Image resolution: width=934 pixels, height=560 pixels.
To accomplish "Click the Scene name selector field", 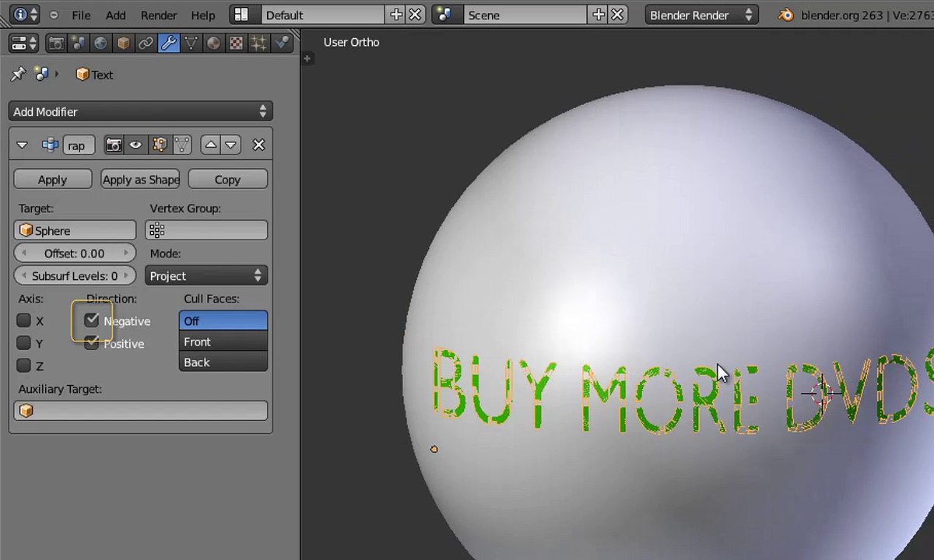I will (x=525, y=15).
